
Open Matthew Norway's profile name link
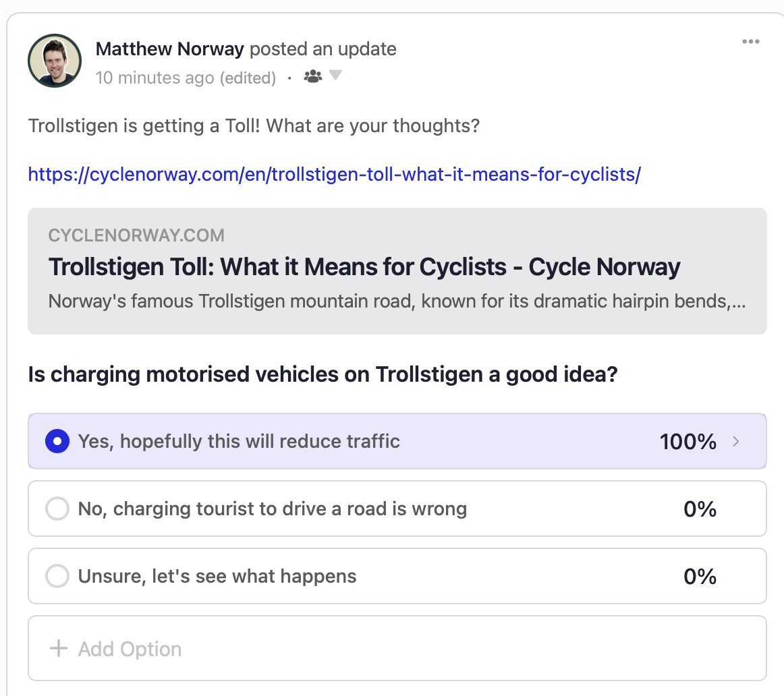(x=169, y=49)
